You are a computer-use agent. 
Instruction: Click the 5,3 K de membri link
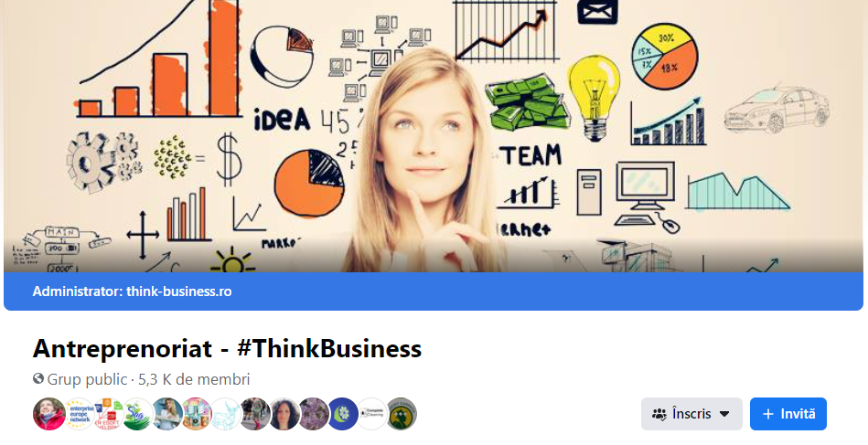(194, 379)
